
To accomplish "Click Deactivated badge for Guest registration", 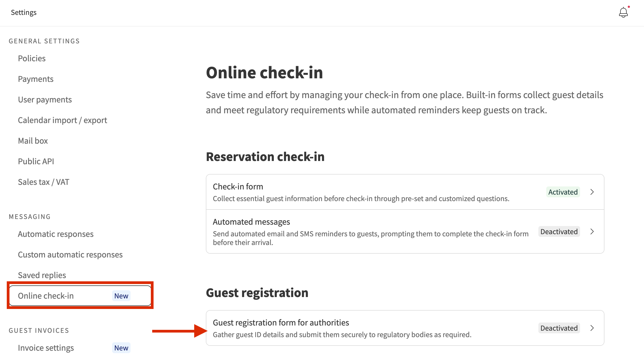I will [559, 328].
